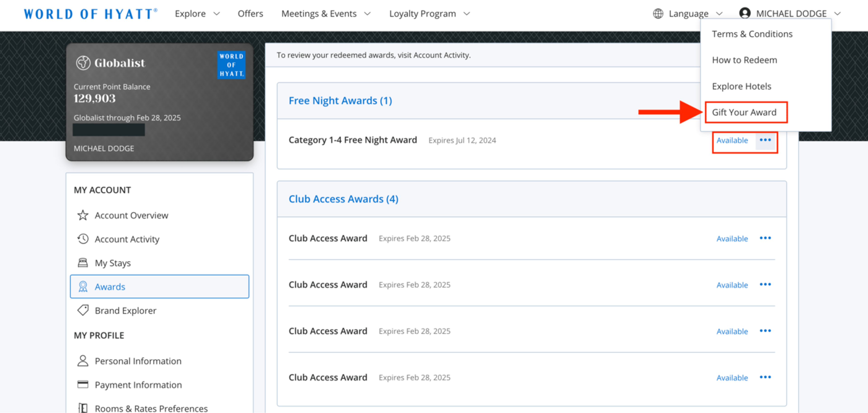Go to Account Overview
This screenshot has width=868, height=413.
click(x=131, y=215)
